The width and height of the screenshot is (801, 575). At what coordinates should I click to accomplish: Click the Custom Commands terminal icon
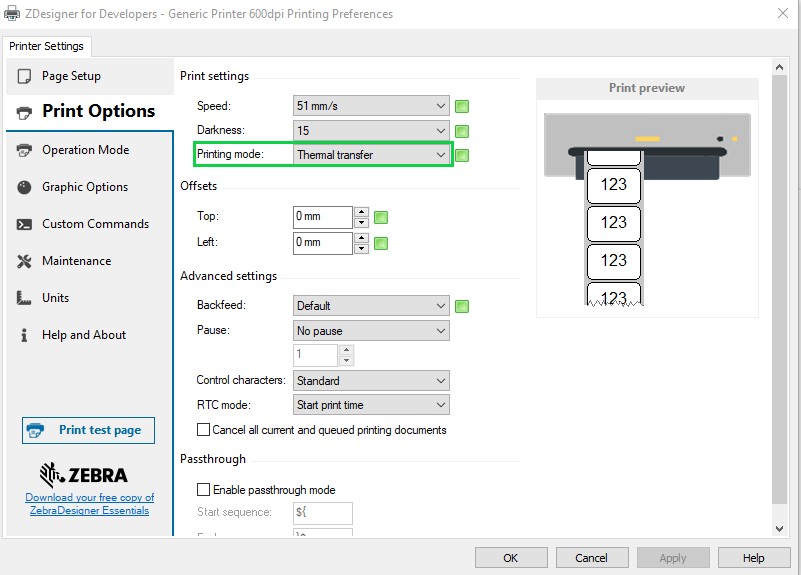(x=24, y=224)
